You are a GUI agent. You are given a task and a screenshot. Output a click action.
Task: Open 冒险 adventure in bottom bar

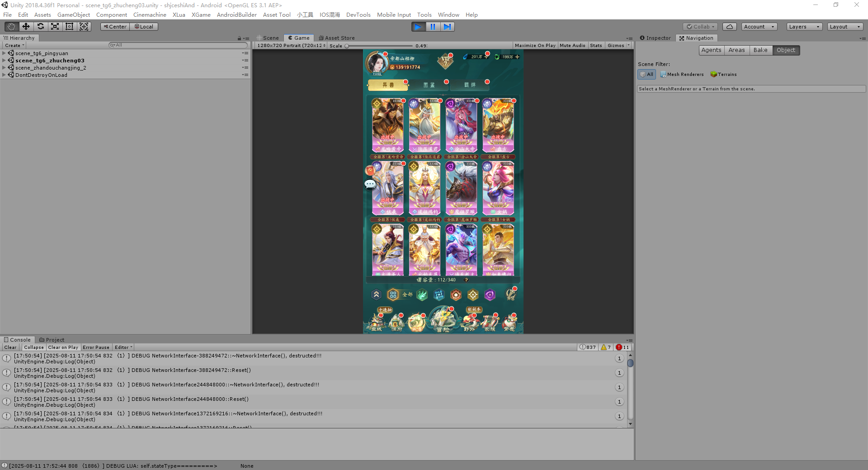coord(443,320)
